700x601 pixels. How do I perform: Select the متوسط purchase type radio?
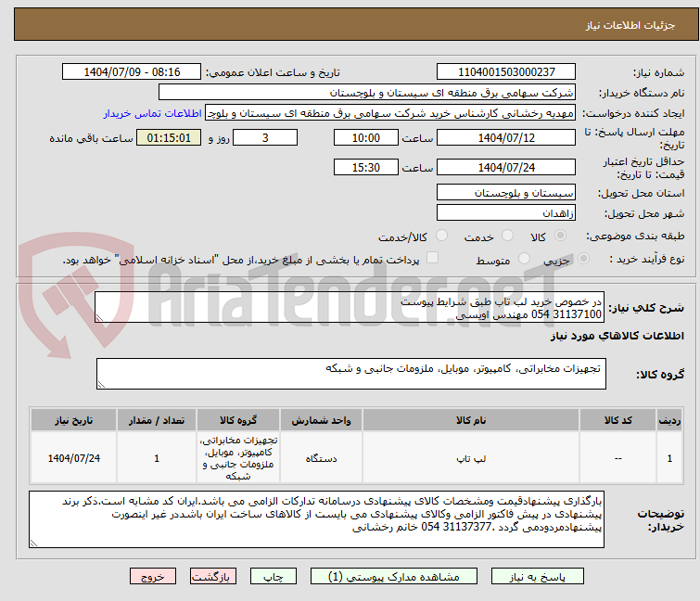pyautogui.click(x=524, y=259)
